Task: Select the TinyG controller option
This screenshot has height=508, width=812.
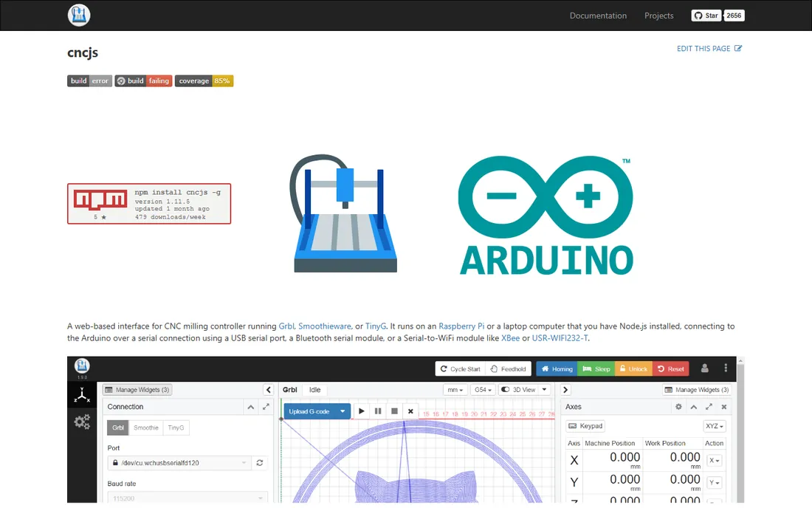Action: tap(176, 428)
